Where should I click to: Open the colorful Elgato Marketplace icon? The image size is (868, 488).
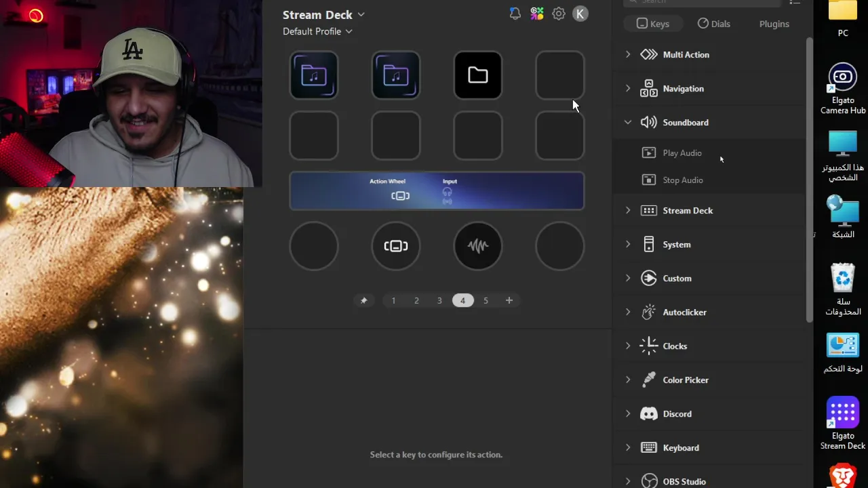pos(537,14)
